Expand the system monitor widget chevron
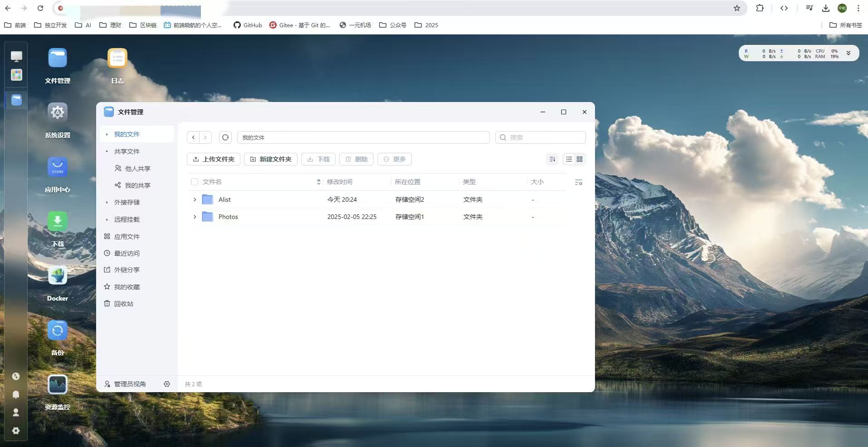The width and height of the screenshot is (868, 447). 848,53
